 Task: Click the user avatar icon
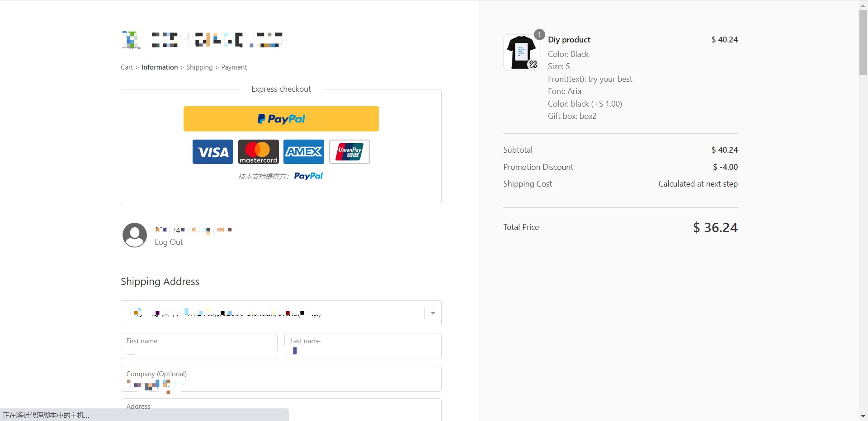[135, 235]
